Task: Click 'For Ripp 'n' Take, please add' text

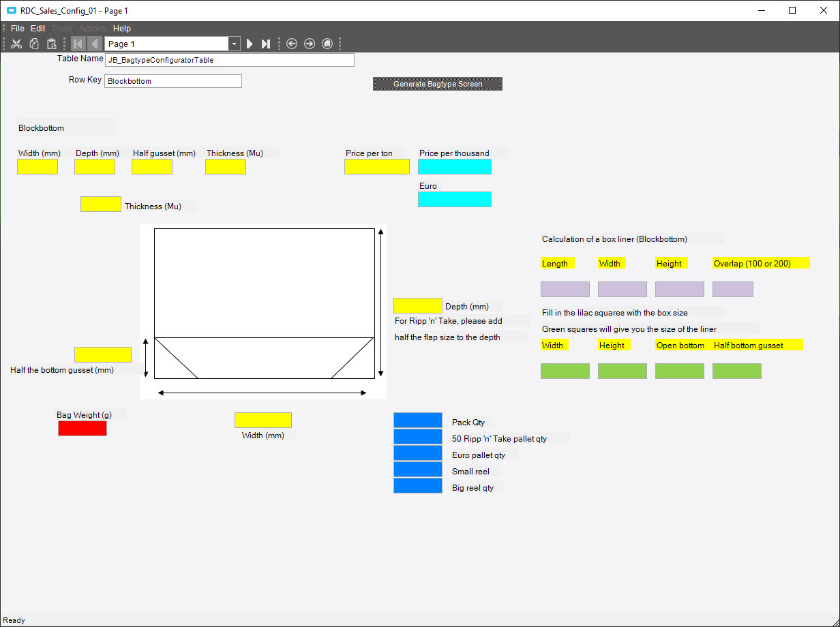Action: coord(449,321)
